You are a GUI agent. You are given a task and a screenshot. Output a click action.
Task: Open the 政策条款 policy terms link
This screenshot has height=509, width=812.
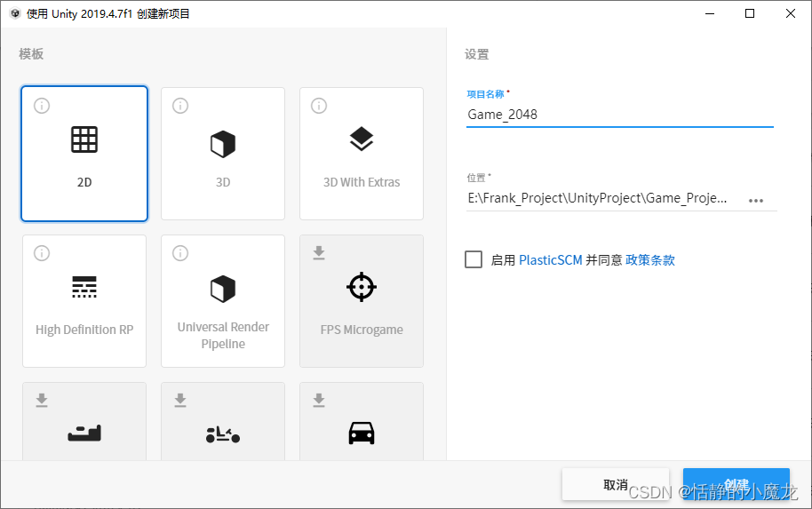(650, 260)
